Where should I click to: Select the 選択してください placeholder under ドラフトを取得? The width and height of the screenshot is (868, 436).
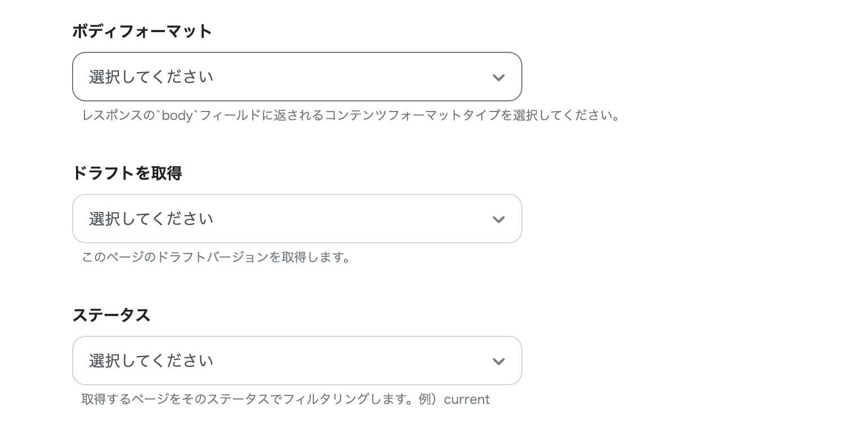(x=150, y=219)
